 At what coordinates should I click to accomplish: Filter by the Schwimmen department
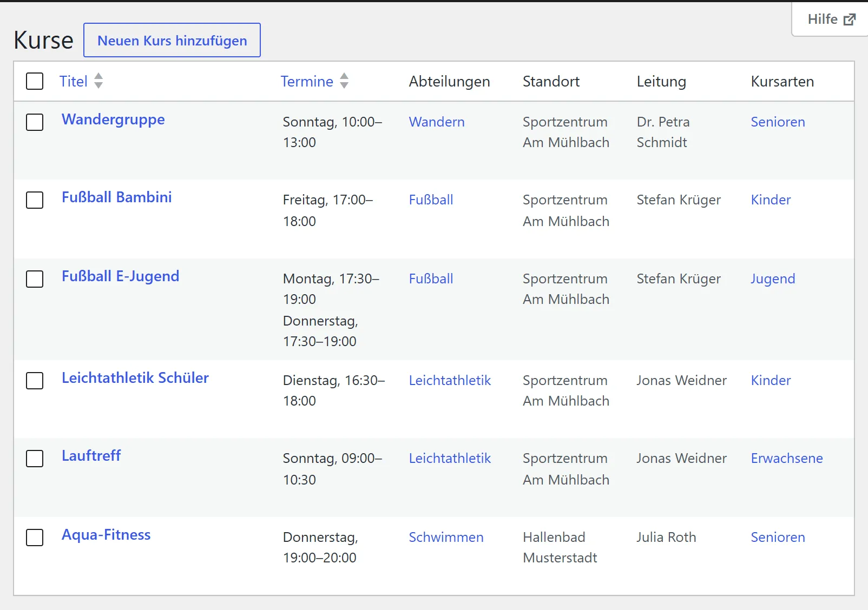coord(446,538)
